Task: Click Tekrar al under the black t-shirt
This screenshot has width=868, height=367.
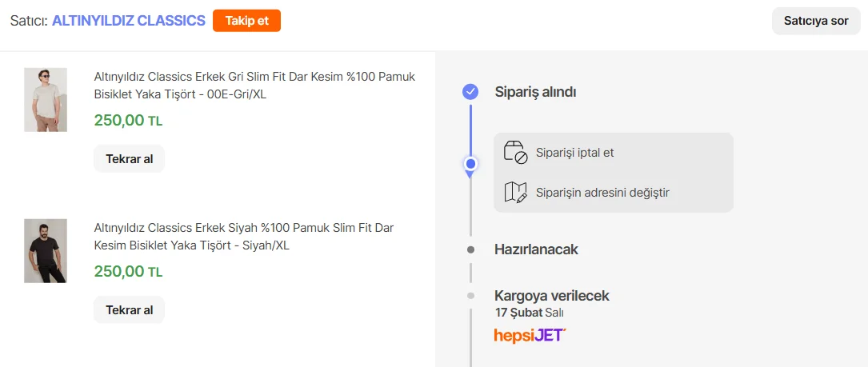Action: coord(129,309)
